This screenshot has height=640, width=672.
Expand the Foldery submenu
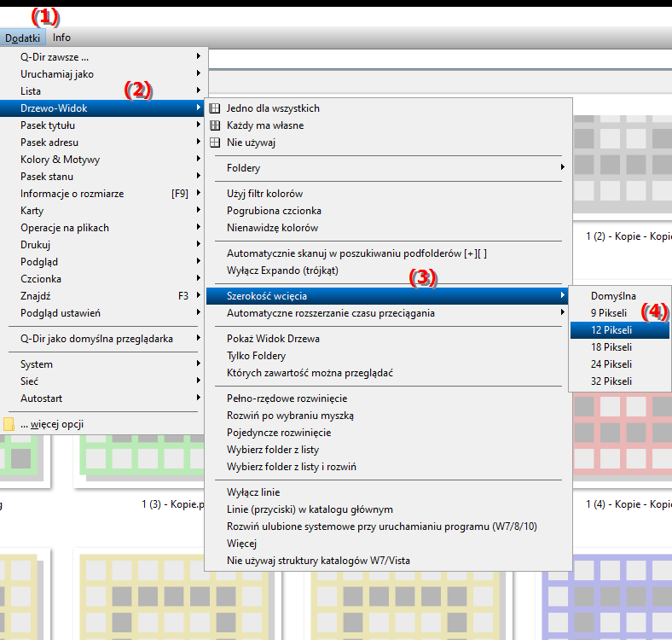pos(388,168)
